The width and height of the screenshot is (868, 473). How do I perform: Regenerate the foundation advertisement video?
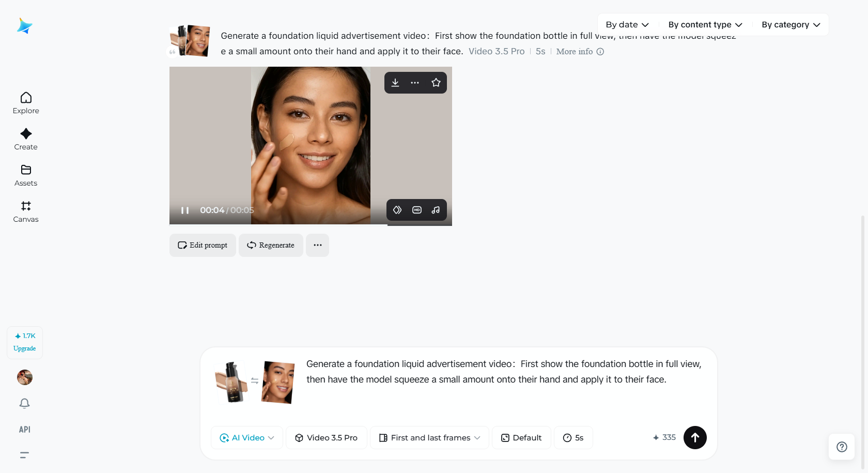tap(270, 245)
